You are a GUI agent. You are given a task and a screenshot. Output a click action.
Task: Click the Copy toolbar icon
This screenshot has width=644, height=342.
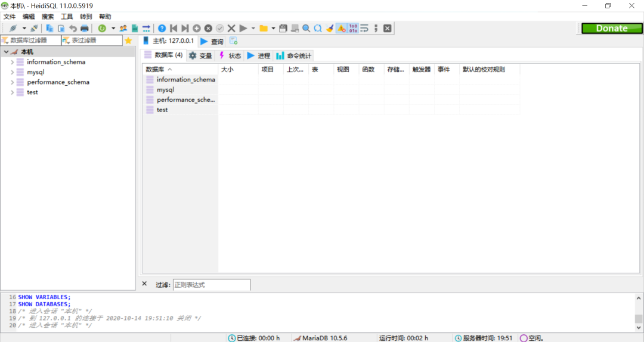pyautogui.click(x=49, y=29)
